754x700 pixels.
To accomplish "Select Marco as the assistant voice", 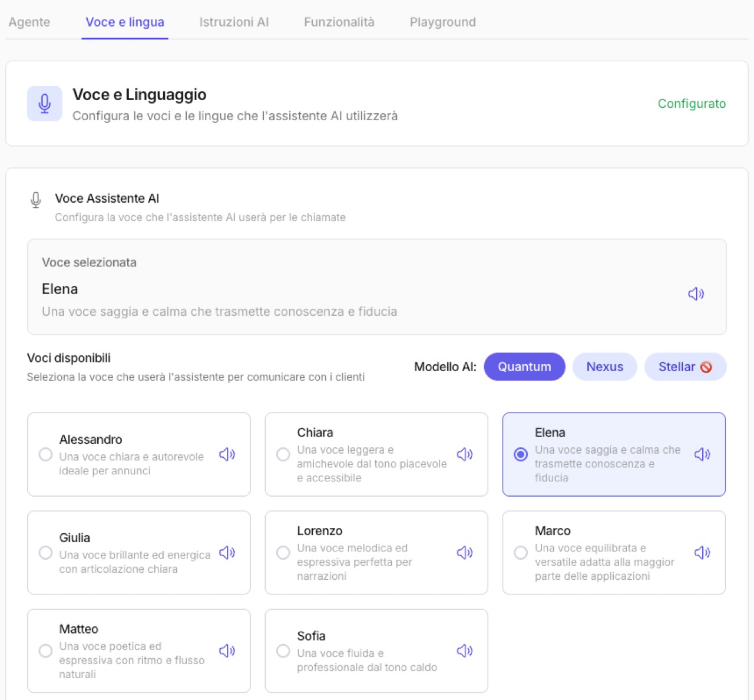I will point(521,553).
